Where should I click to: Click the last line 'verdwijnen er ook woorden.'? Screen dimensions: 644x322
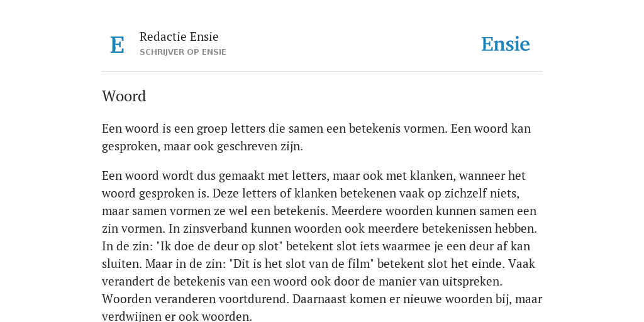(177, 316)
